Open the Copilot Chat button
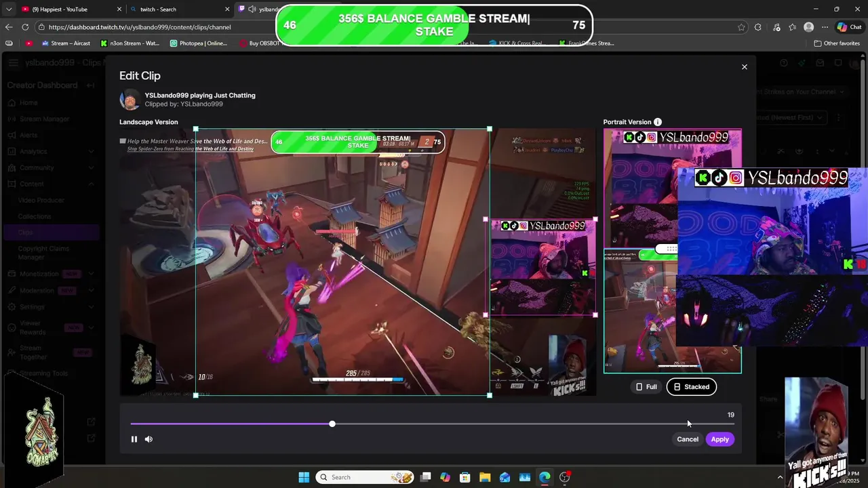The width and height of the screenshot is (868, 488). (x=849, y=27)
